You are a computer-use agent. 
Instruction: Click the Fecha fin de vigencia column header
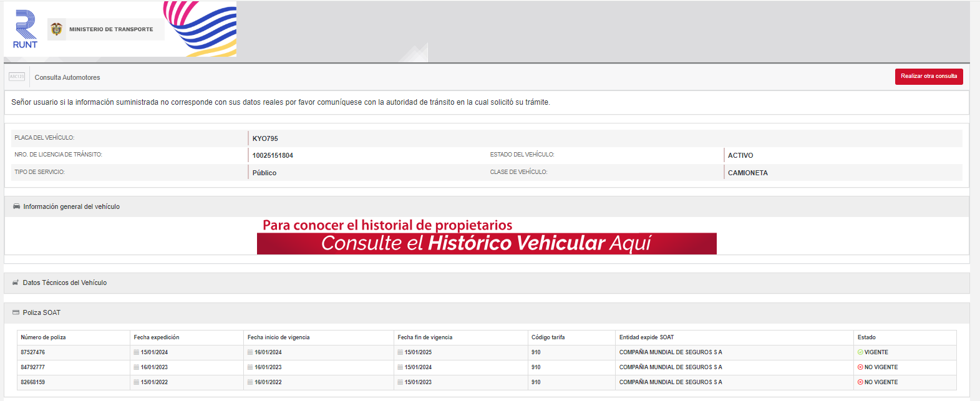[425, 337]
